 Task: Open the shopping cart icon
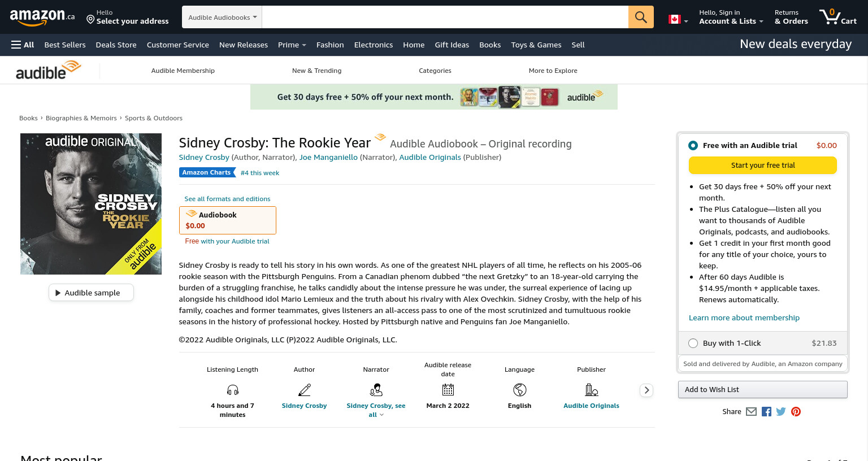837,17
